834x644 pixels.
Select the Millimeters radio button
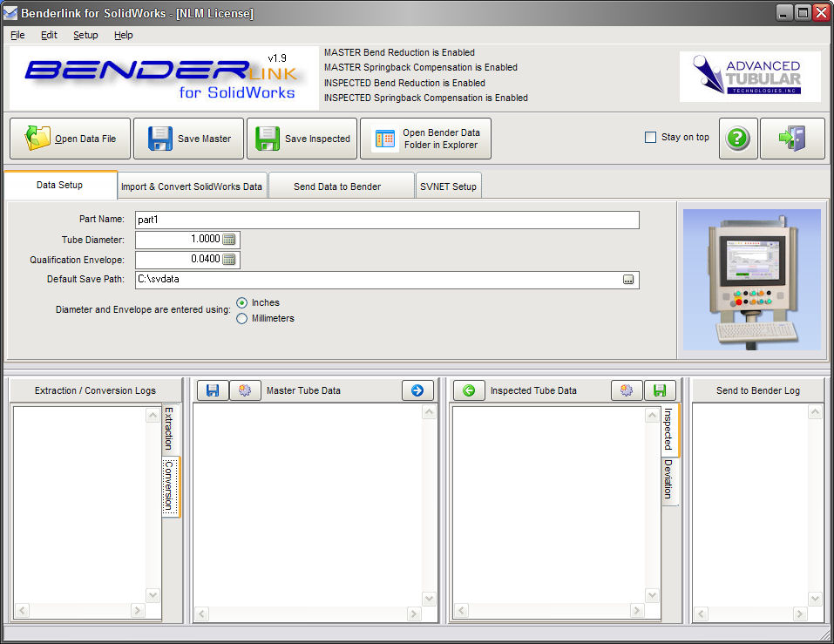[x=241, y=319]
